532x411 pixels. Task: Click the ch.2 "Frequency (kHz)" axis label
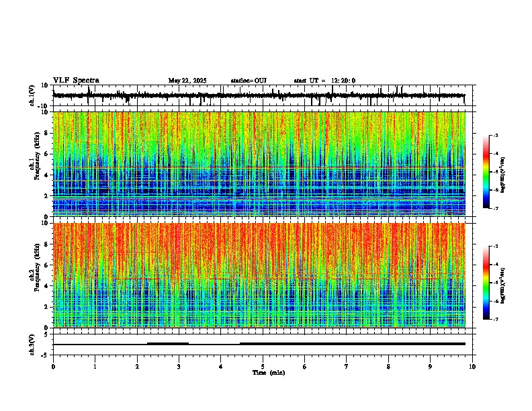(37, 267)
